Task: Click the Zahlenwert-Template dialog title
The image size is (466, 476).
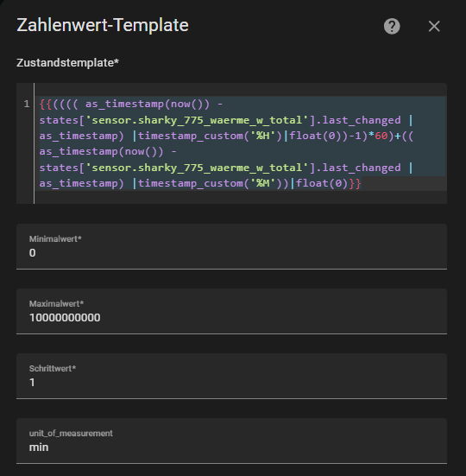Action: 103,25
